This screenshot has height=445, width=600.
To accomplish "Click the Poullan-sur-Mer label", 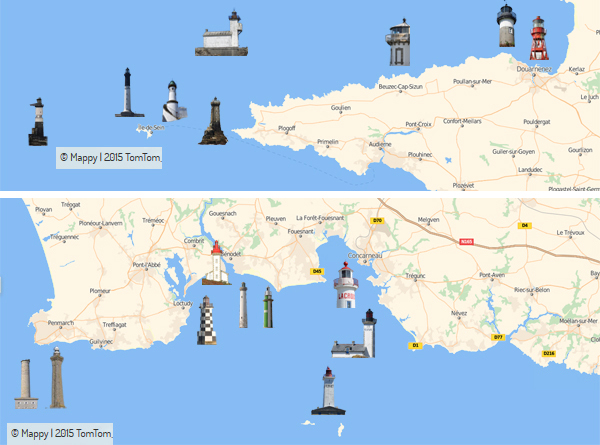I will pos(472,81).
